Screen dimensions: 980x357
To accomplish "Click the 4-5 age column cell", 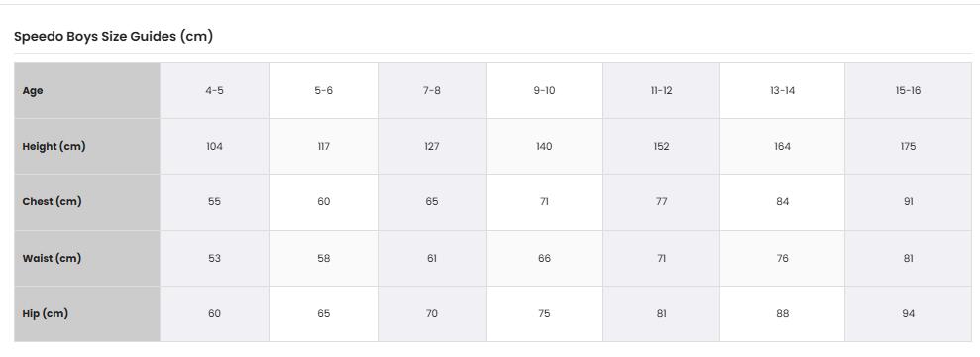I will click(214, 90).
